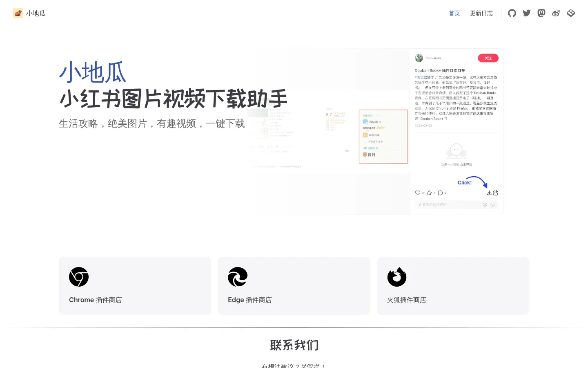The image size is (588, 368).
Task: Click the 联系我们 section heading
Action: pos(294,346)
